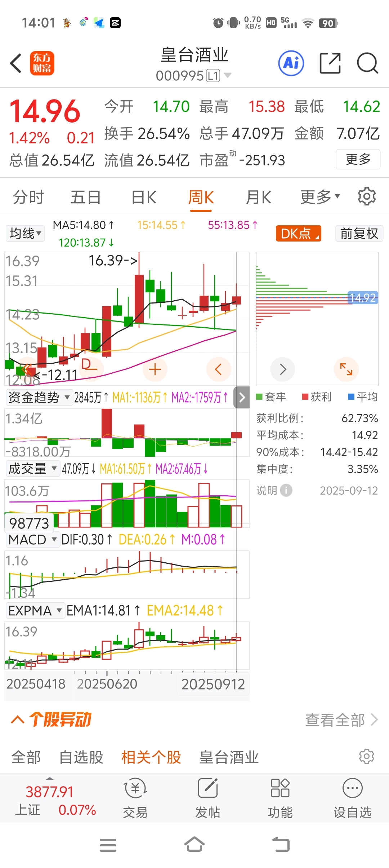The width and height of the screenshot is (389, 868).
Task: Tap the 集中度 3.35% value
Action: point(362,469)
